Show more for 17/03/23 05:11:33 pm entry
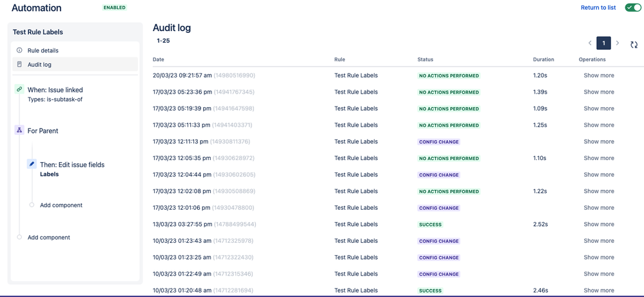This screenshot has height=297, width=644. point(599,125)
